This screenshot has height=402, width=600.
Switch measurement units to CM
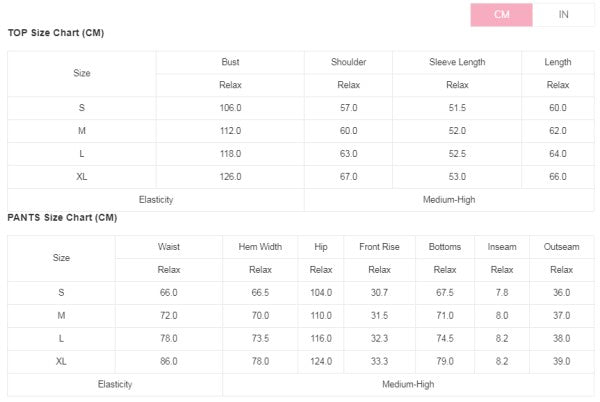tap(501, 15)
